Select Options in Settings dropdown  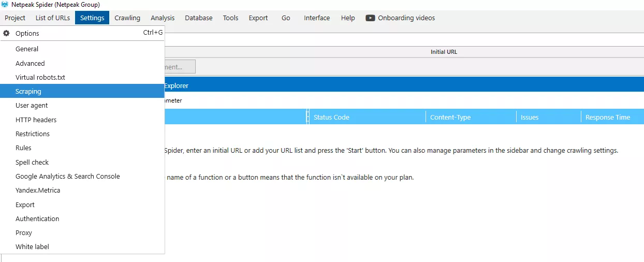pyautogui.click(x=82, y=33)
